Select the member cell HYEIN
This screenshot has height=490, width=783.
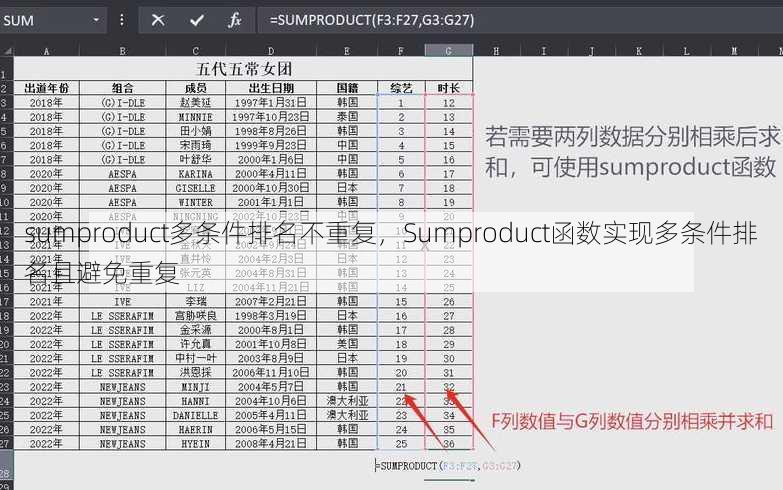[195, 444]
